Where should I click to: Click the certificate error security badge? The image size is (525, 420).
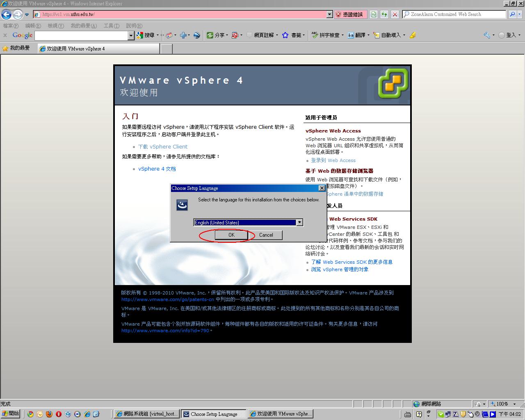click(x=349, y=14)
